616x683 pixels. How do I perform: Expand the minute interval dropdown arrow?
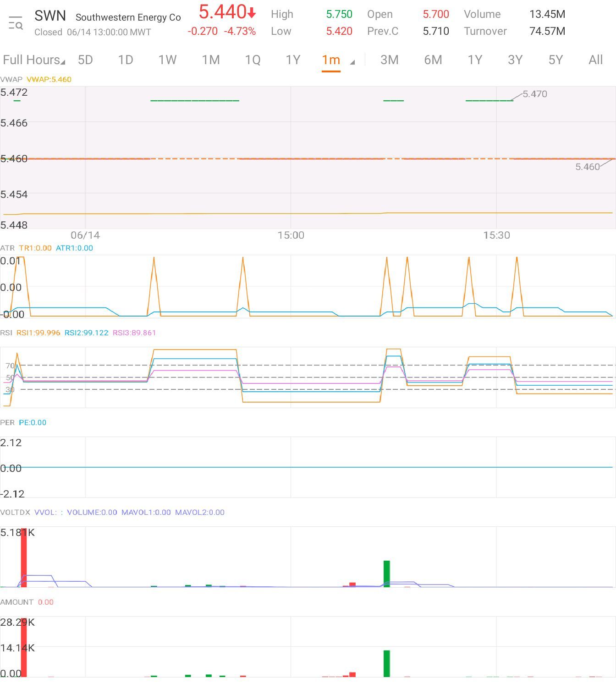[x=352, y=62]
